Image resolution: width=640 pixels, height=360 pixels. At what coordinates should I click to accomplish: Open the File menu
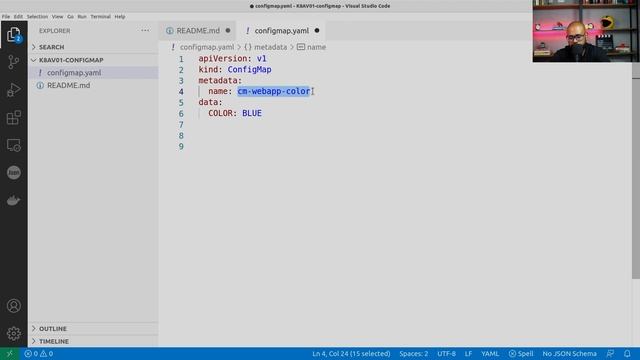point(6,17)
